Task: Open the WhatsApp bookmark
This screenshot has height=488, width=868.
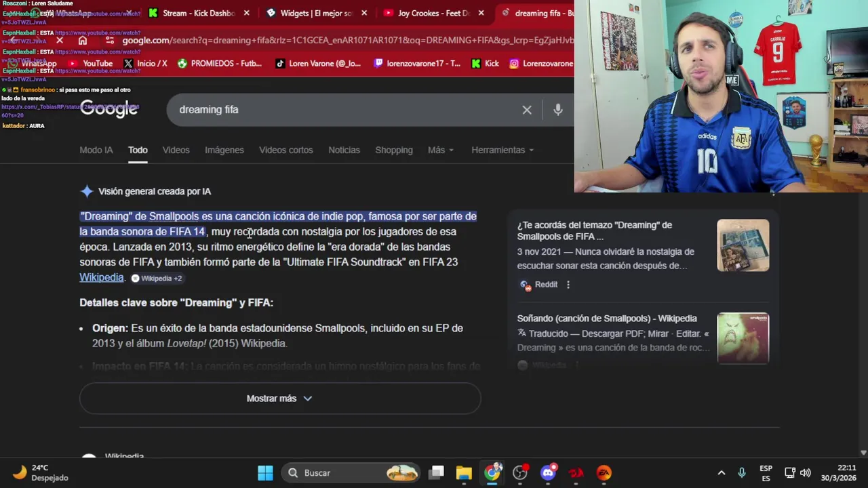Action: coord(33,63)
